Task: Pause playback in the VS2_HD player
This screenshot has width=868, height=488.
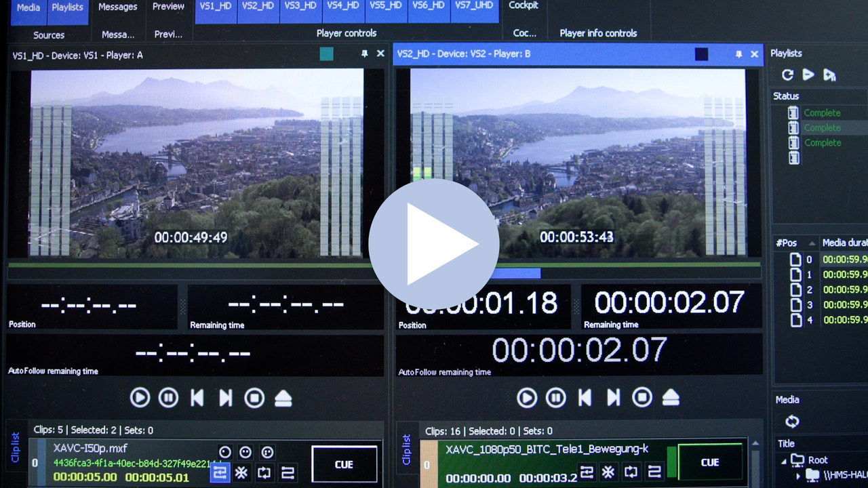Action: click(x=555, y=398)
